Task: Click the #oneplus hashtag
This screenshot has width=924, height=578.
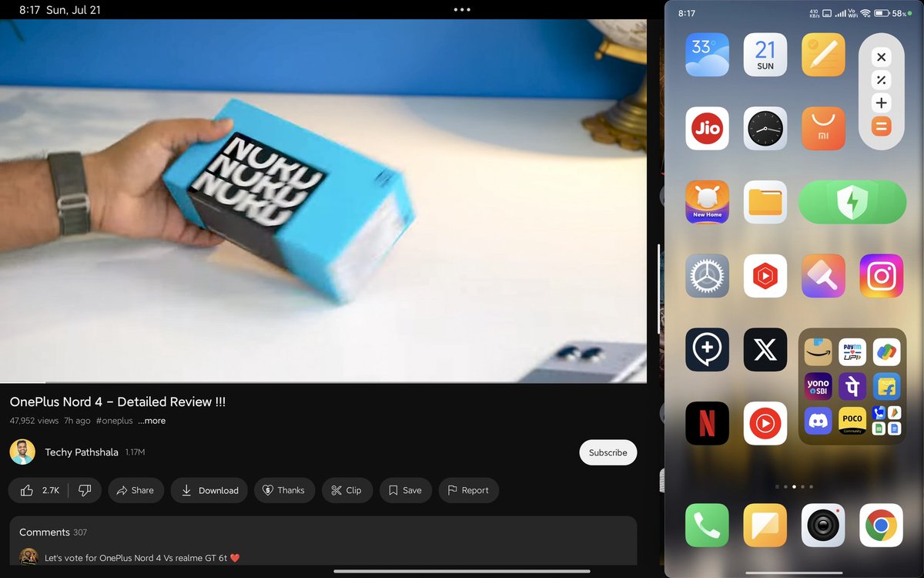Action: pyautogui.click(x=114, y=421)
